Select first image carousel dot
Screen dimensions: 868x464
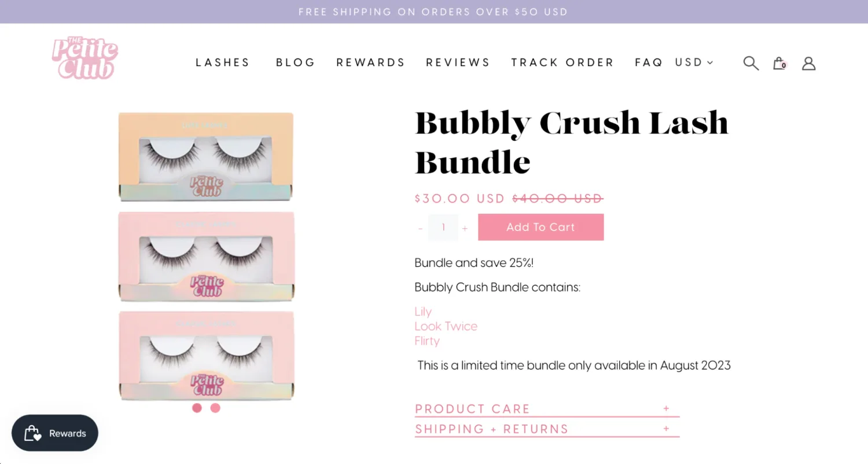click(x=197, y=408)
